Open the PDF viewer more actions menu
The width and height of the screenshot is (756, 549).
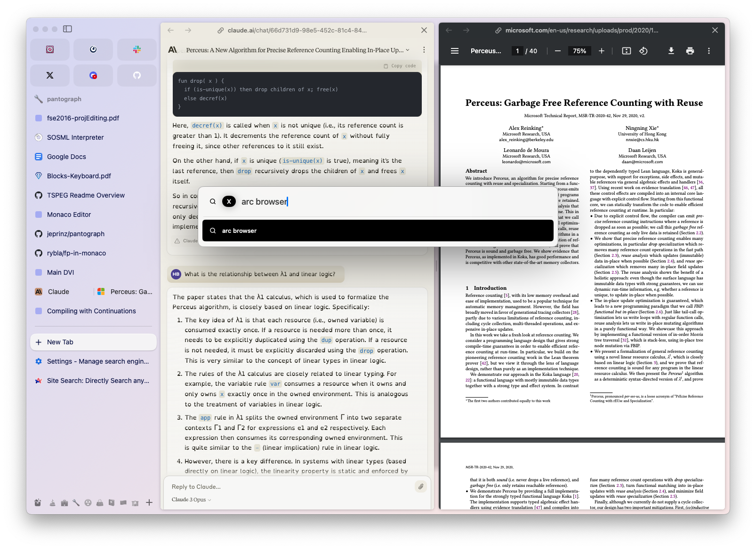coord(709,51)
